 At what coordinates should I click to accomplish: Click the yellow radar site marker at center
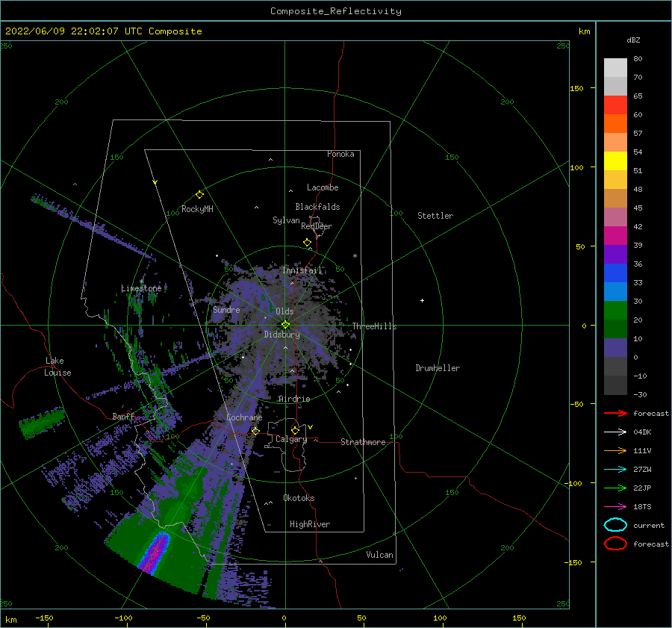[285, 325]
